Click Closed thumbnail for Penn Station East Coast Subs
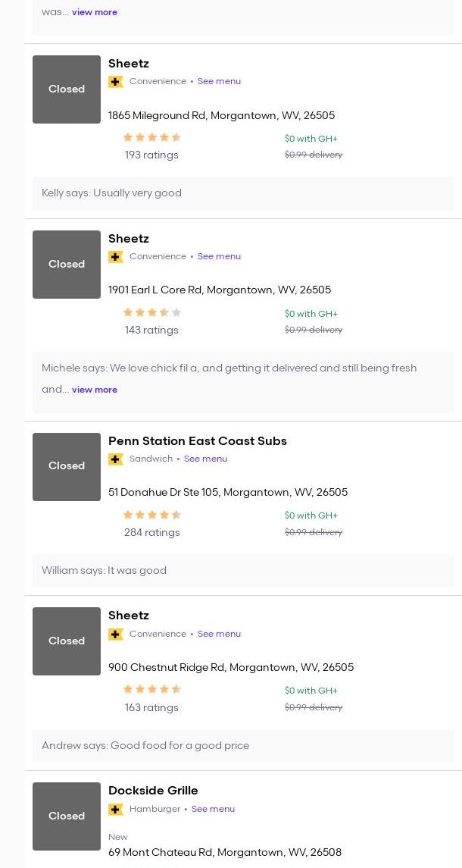The width and height of the screenshot is (462, 868). coord(67,467)
